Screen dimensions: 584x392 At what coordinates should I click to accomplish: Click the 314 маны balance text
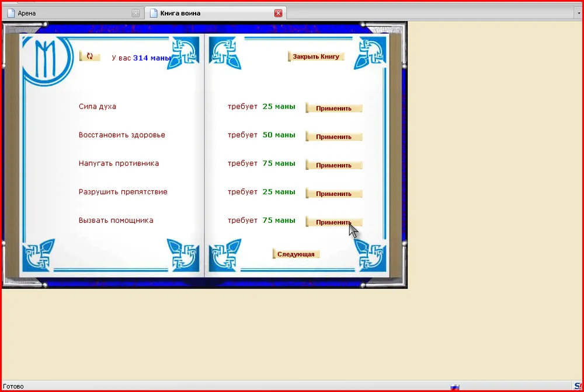[x=152, y=58]
